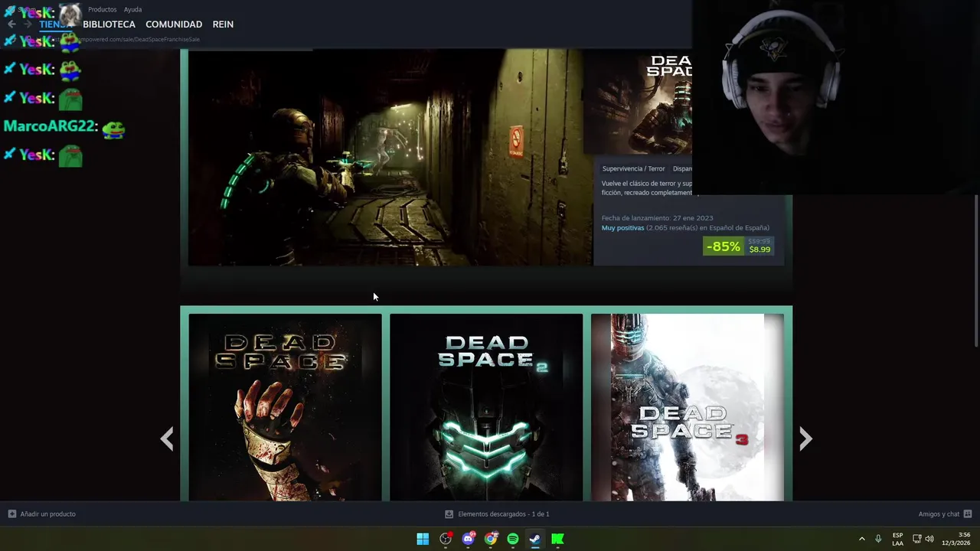Open Spotify from the taskbar

513,539
